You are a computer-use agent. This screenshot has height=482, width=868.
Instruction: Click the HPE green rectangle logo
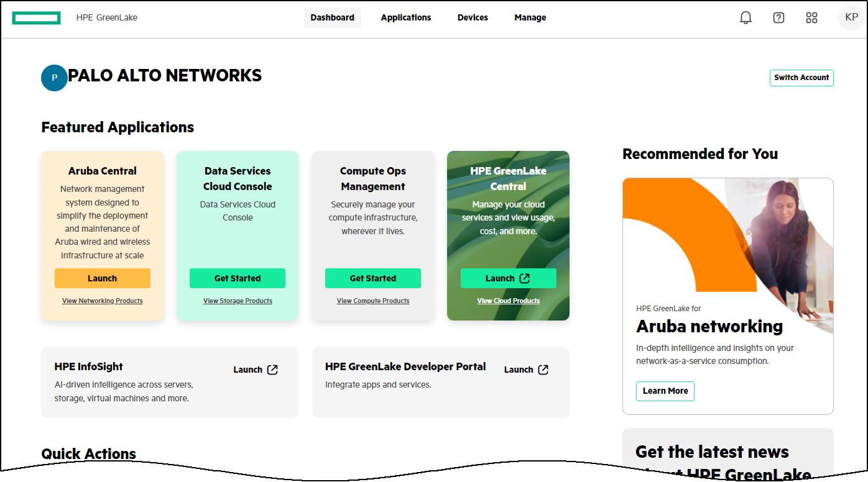(36, 18)
